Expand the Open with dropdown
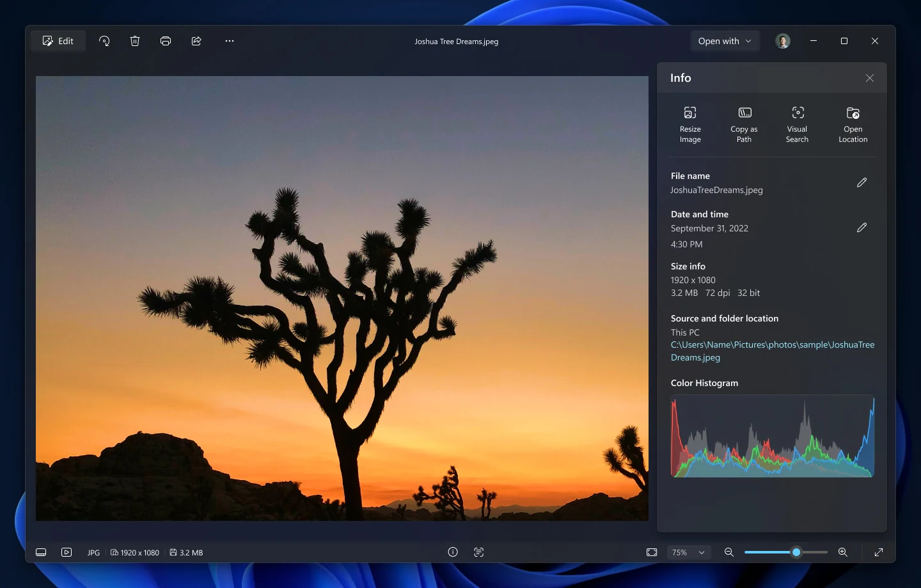The image size is (921, 588). [x=725, y=41]
